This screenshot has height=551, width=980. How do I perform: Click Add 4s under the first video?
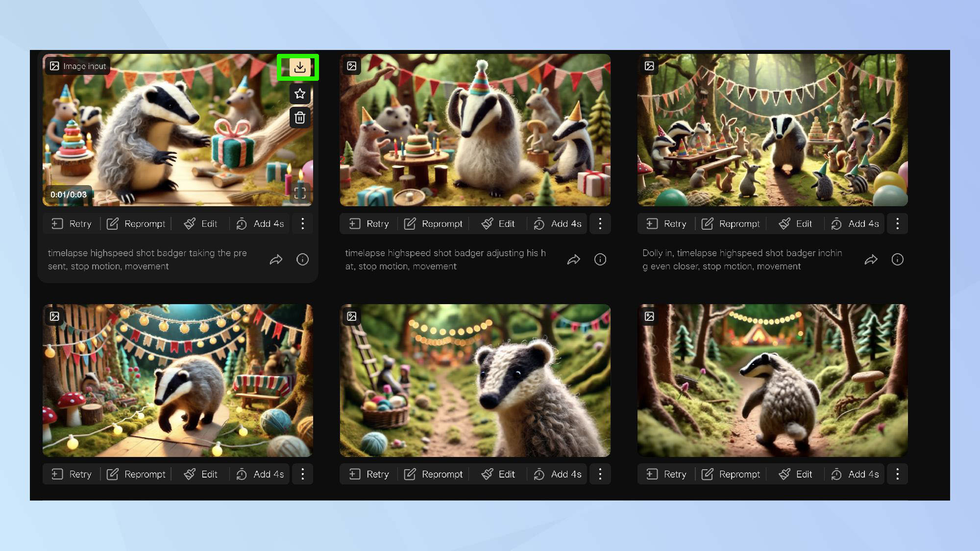260,224
